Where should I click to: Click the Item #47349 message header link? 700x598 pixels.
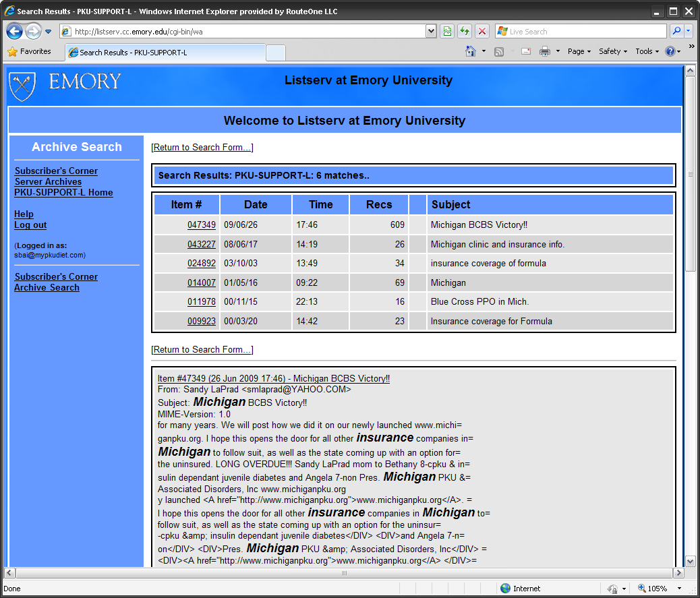pyautogui.click(x=274, y=378)
